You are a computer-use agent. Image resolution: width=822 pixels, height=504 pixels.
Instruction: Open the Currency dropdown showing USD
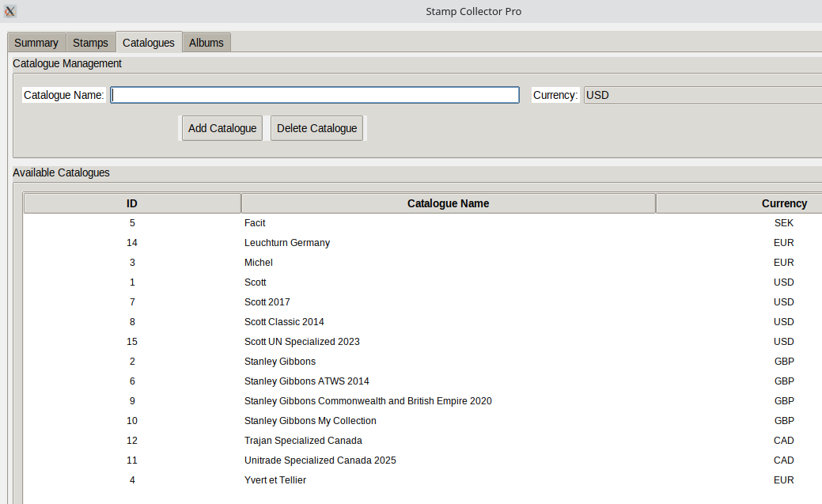coord(702,95)
